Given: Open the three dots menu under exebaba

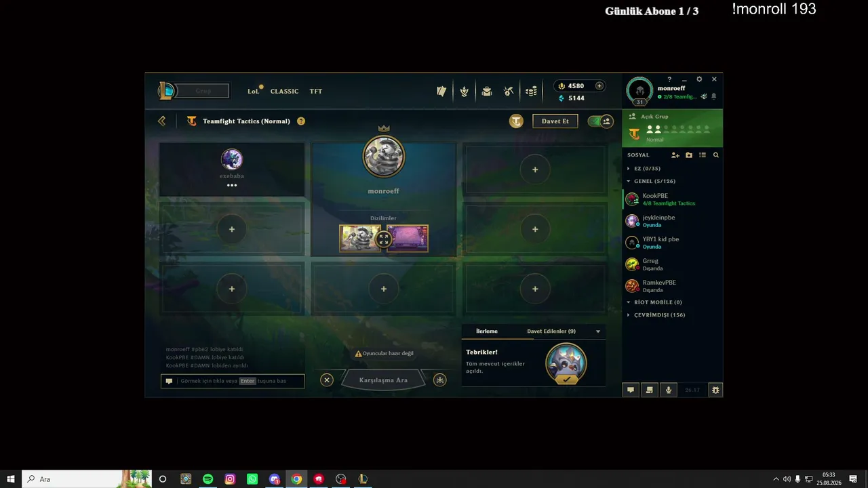Looking at the screenshot, I should (232, 185).
